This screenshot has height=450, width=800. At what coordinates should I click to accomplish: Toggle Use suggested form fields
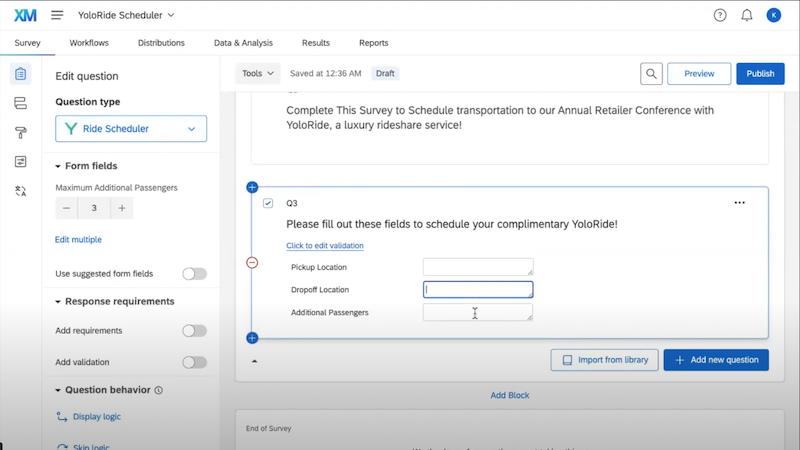(x=194, y=274)
